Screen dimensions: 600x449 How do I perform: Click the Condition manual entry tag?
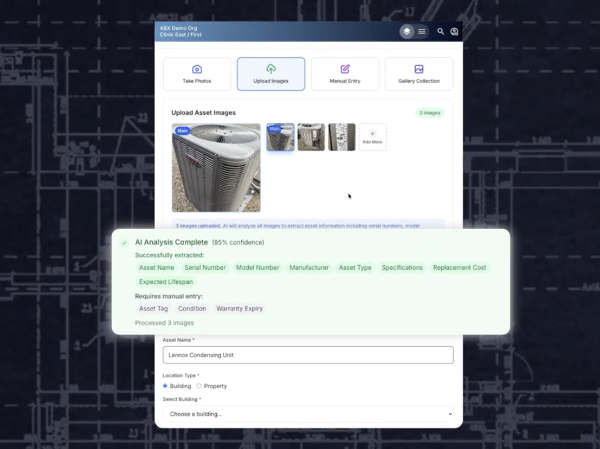coord(192,308)
